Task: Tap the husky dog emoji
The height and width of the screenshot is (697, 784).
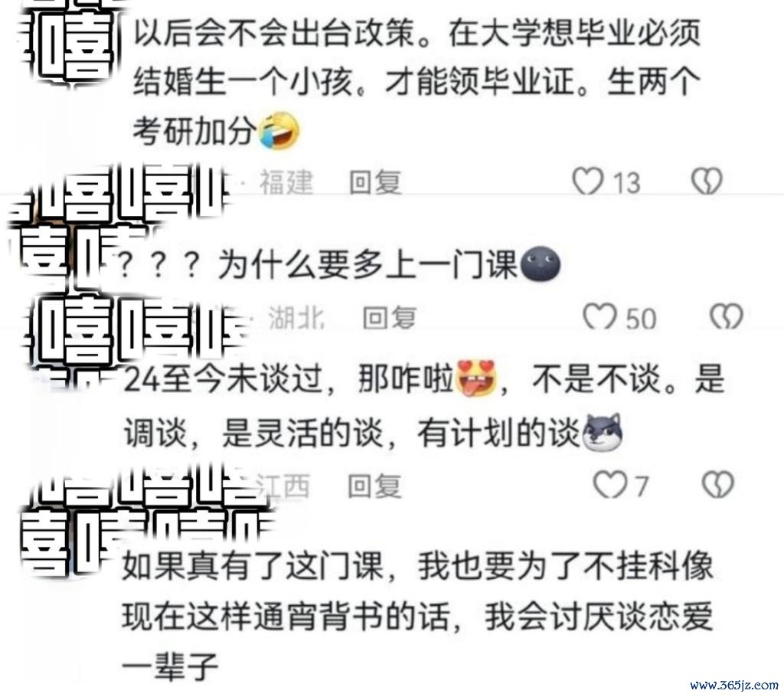Action: [603, 432]
